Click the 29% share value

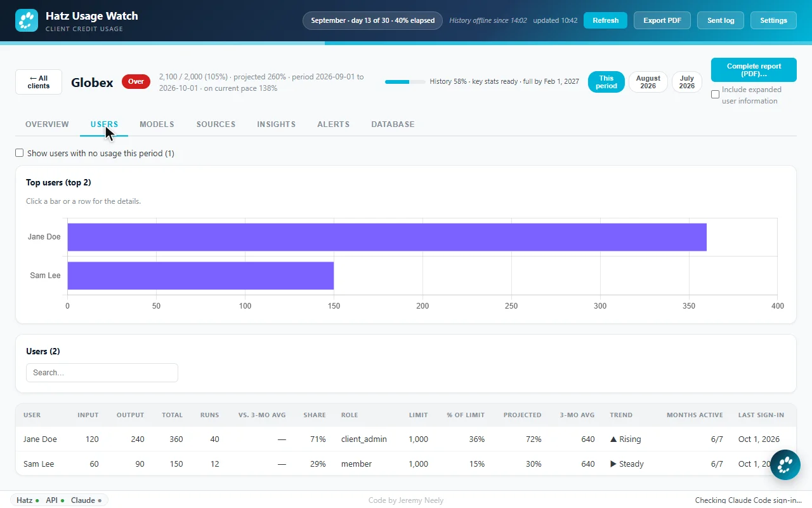(x=318, y=464)
